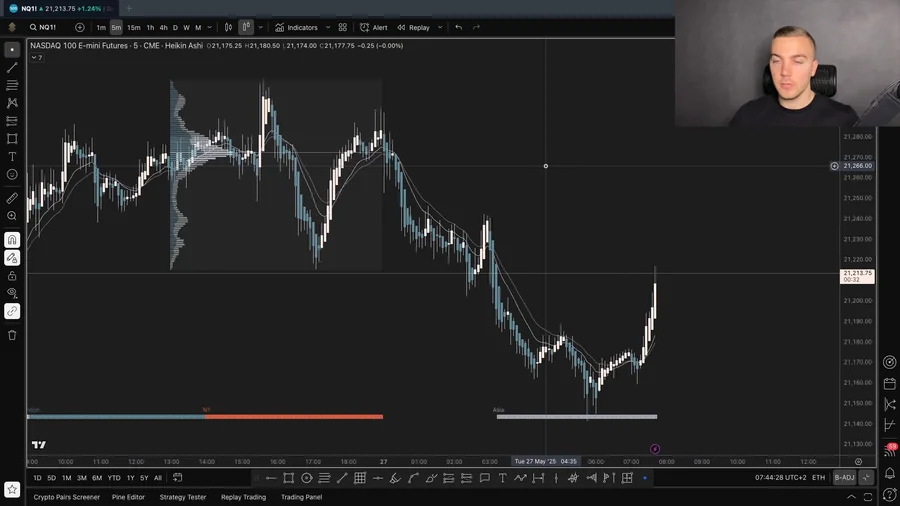Select the 4h timeframe
This screenshot has height=506, width=900.
coord(164,28)
